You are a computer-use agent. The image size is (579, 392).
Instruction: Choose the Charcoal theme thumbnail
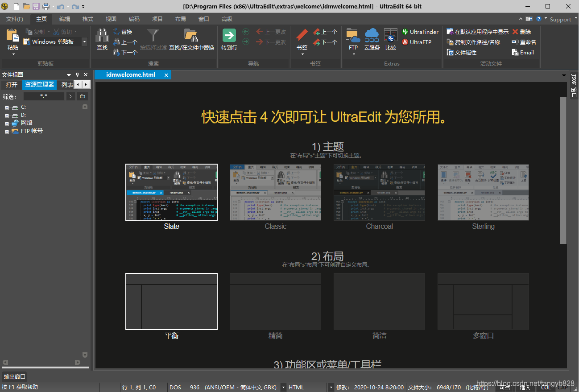coord(379,192)
